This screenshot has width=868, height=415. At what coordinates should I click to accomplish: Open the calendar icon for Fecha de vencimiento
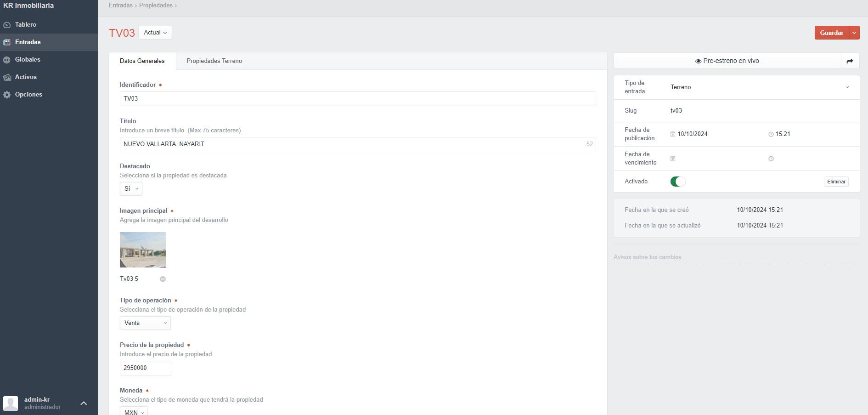pyautogui.click(x=673, y=159)
